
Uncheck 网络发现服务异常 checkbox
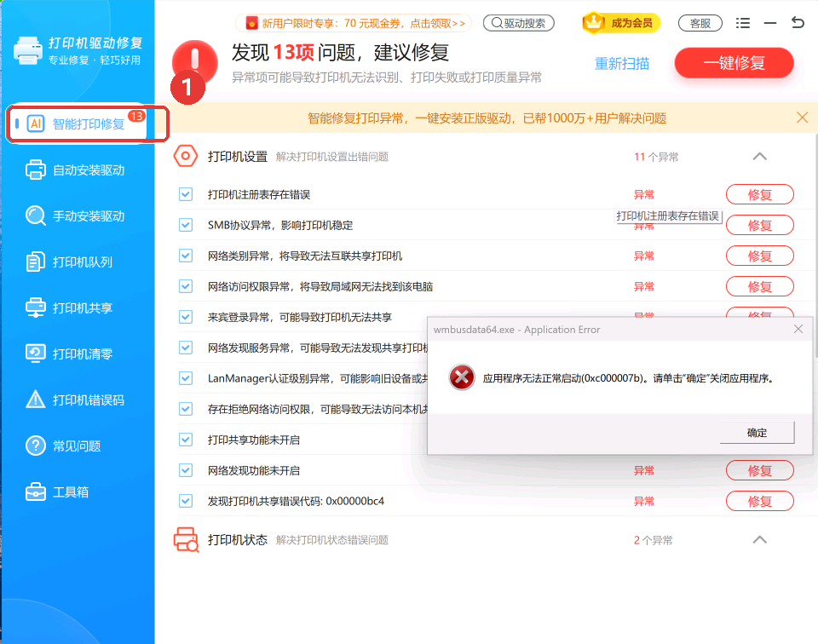coord(186,348)
